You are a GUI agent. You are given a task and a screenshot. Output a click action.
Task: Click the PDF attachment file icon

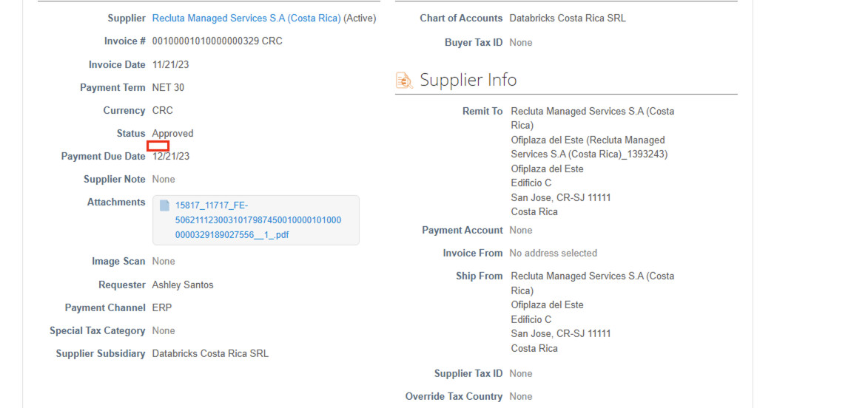(164, 206)
